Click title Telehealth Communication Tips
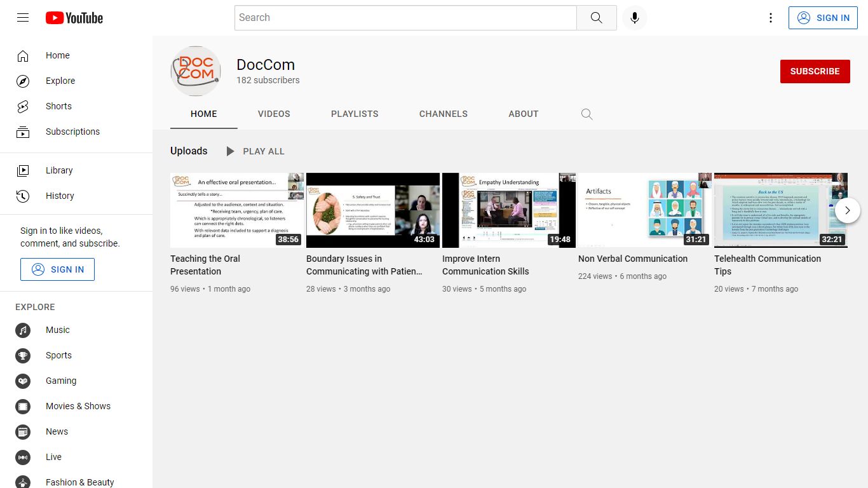868x488 pixels. coord(768,265)
